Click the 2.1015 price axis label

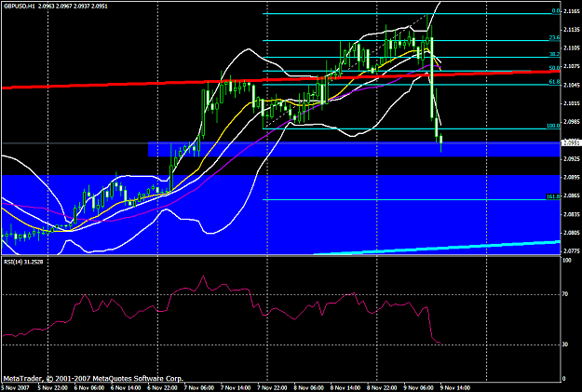click(571, 103)
